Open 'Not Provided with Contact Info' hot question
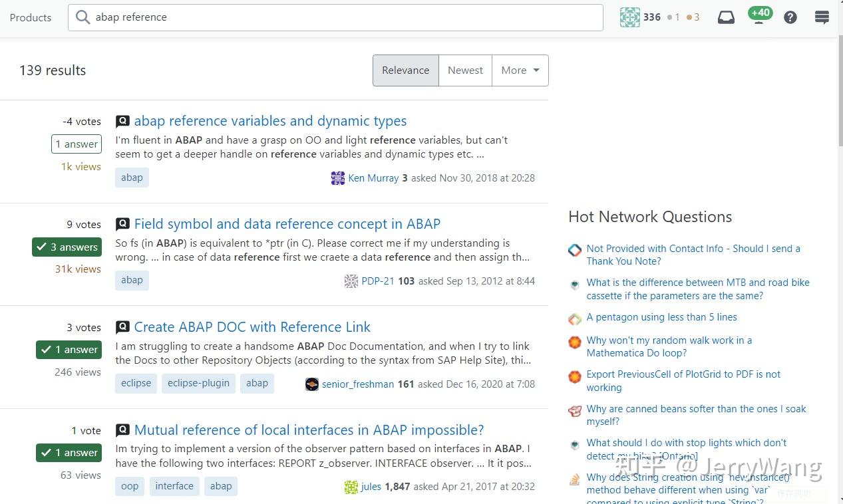Viewport: 843px width, 504px height. coord(693,255)
